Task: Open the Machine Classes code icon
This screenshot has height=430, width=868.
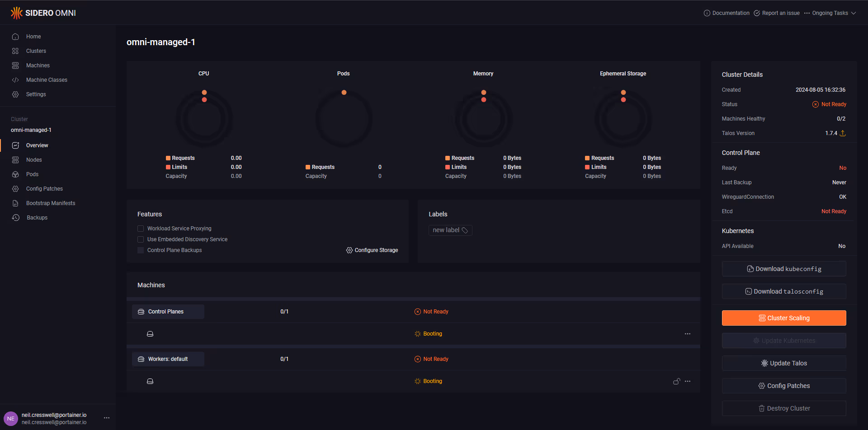Action: coord(15,80)
